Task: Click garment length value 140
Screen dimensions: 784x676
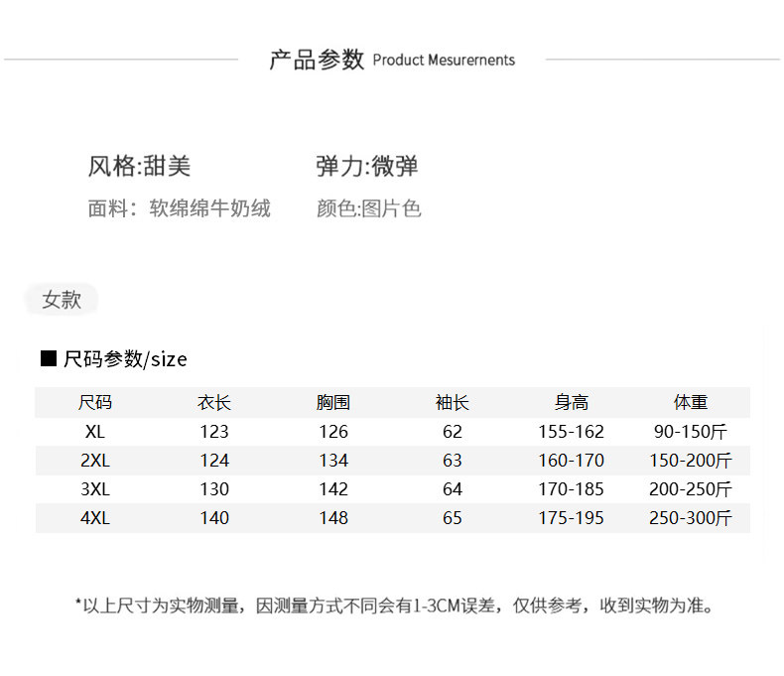Action: pyautogui.click(x=214, y=518)
